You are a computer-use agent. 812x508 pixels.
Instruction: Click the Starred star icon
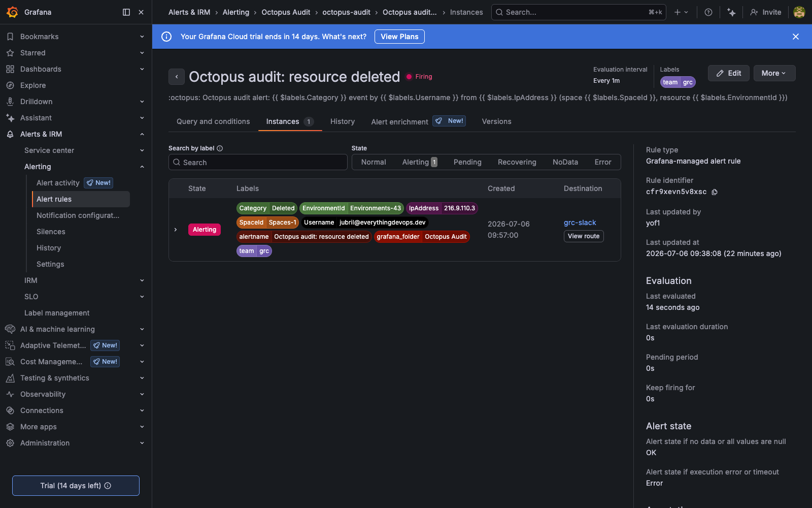click(10, 53)
